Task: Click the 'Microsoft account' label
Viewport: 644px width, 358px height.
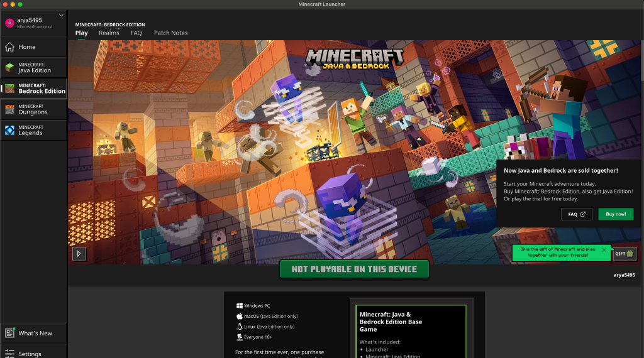Action: click(35, 27)
